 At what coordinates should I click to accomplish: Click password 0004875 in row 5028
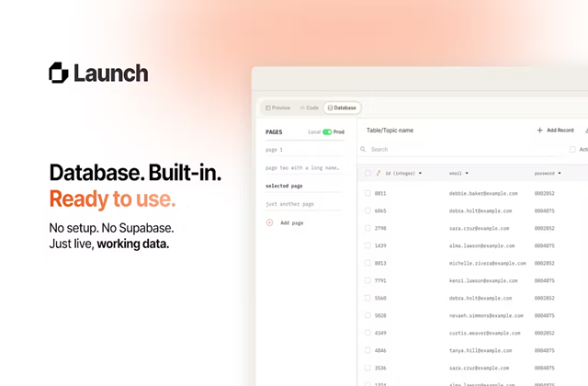pos(545,315)
